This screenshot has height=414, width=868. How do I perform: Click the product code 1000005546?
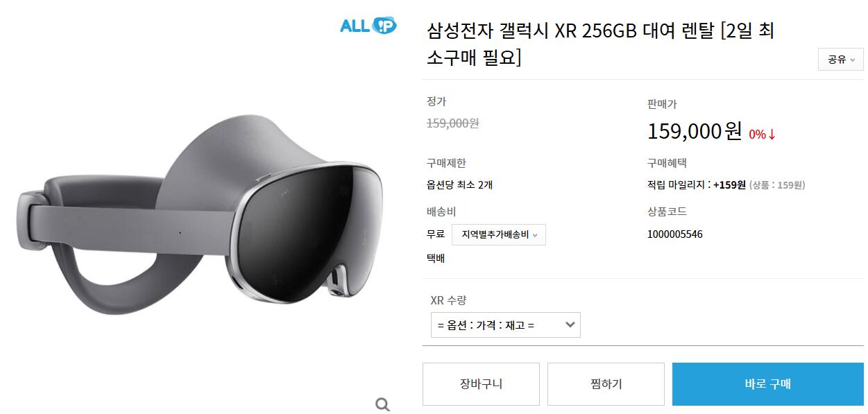click(674, 234)
